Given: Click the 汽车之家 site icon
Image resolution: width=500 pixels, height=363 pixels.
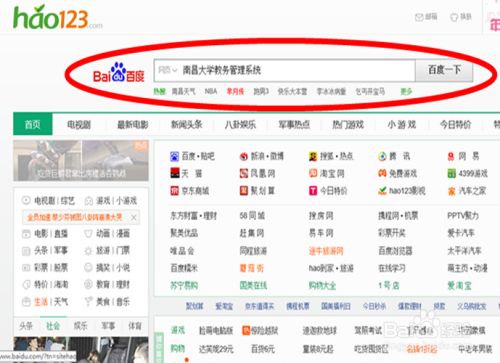Looking at the screenshot, I should 452,191.
